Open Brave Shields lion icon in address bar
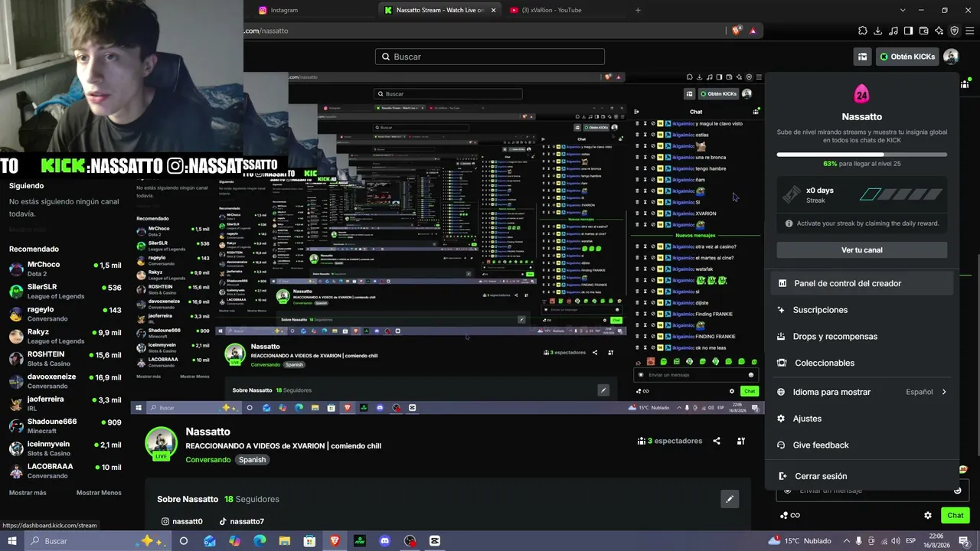The image size is (980, 551). tap(737, 31)
